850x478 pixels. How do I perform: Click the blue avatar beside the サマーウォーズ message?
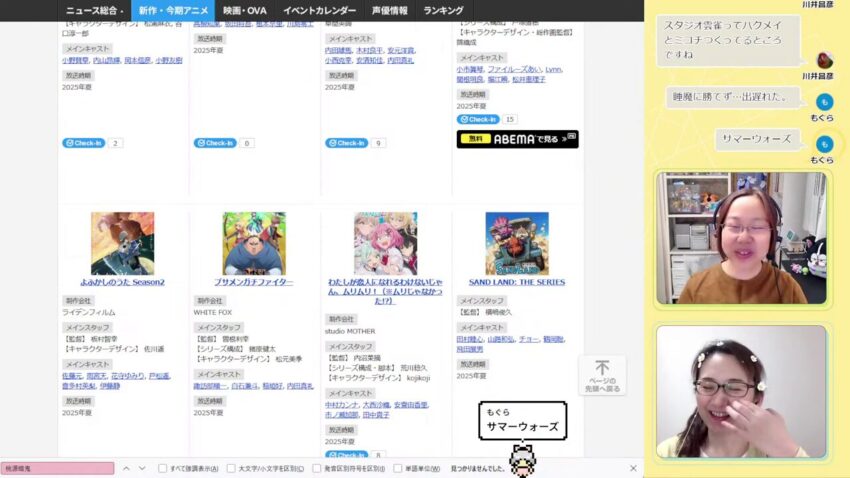coord(823,144)
